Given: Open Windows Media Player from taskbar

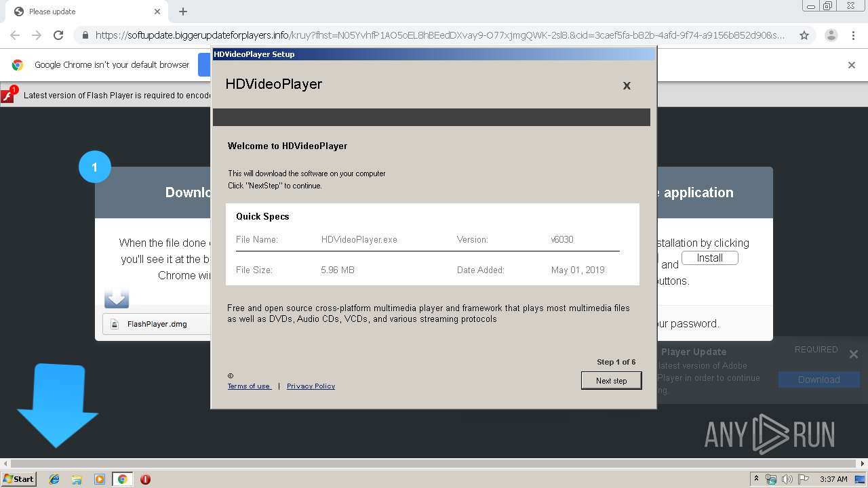Looking at the screenshot, I should pyautogui.click(x=99, y=479).
